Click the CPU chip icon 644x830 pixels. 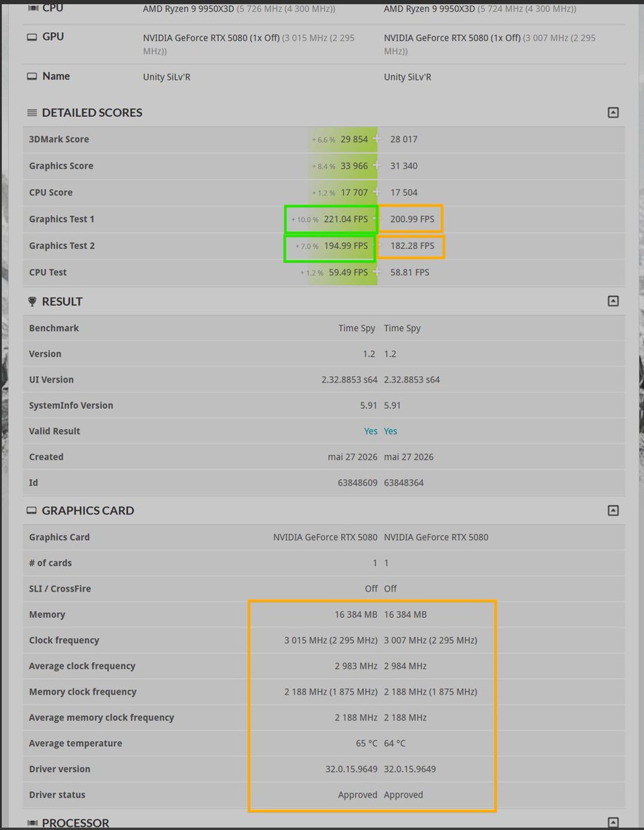click(x=33, y=8)
